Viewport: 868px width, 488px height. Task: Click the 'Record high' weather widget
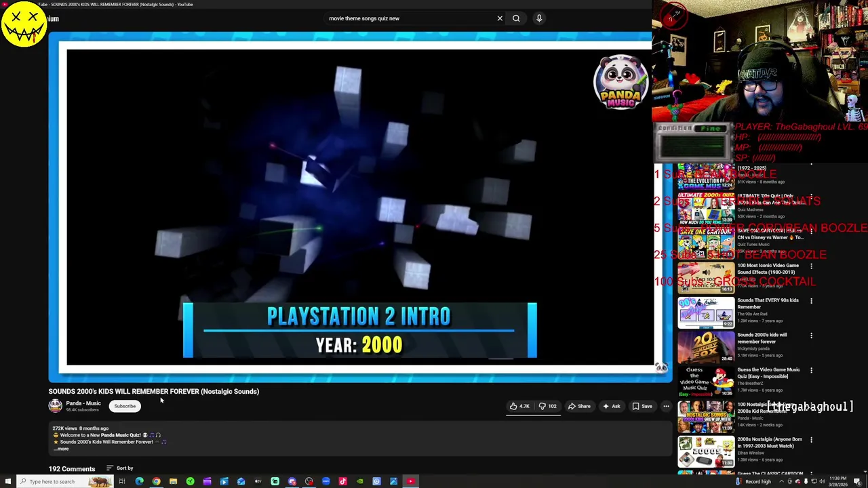[753, 482]
